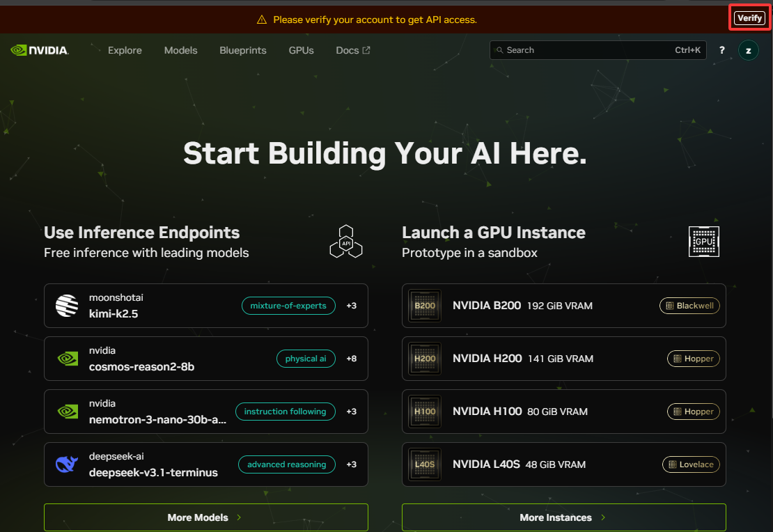Open the help question mark icon
Image resolution: width=773 pixels, height=532 pixels.
pos(722,50)
